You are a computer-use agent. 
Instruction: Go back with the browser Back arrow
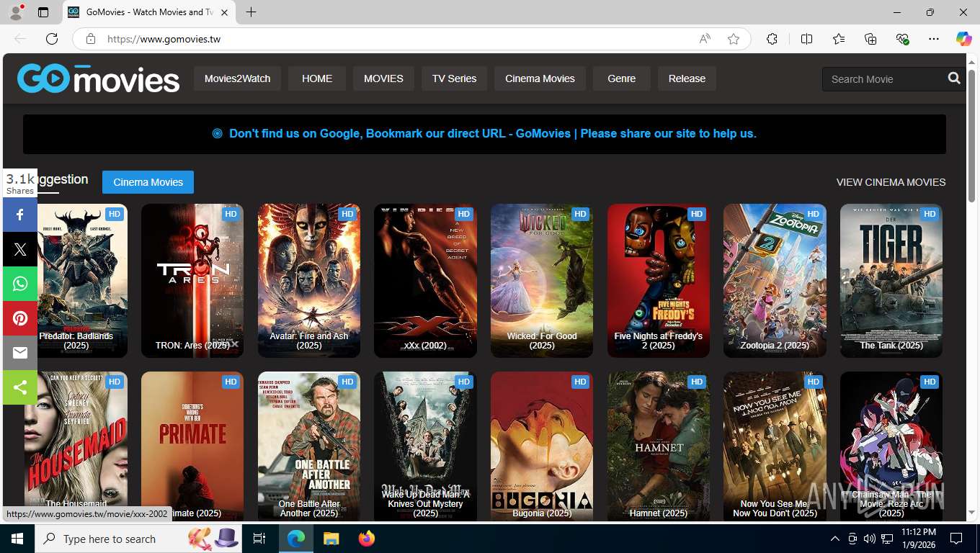20,39
